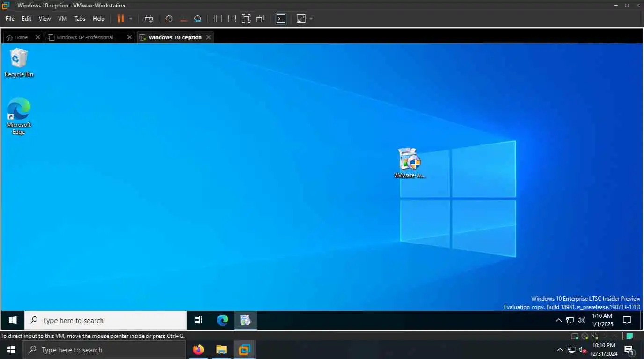Toggle the console view button
Screen dimensions: 644x359
pos(280,19)
